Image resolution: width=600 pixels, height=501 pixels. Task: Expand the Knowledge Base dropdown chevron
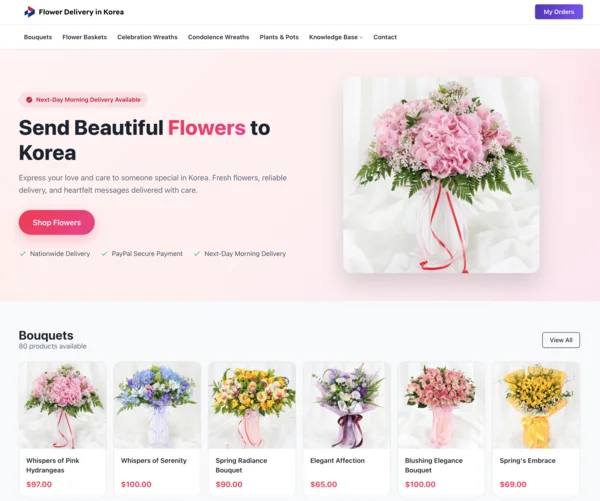click(361, 38)
